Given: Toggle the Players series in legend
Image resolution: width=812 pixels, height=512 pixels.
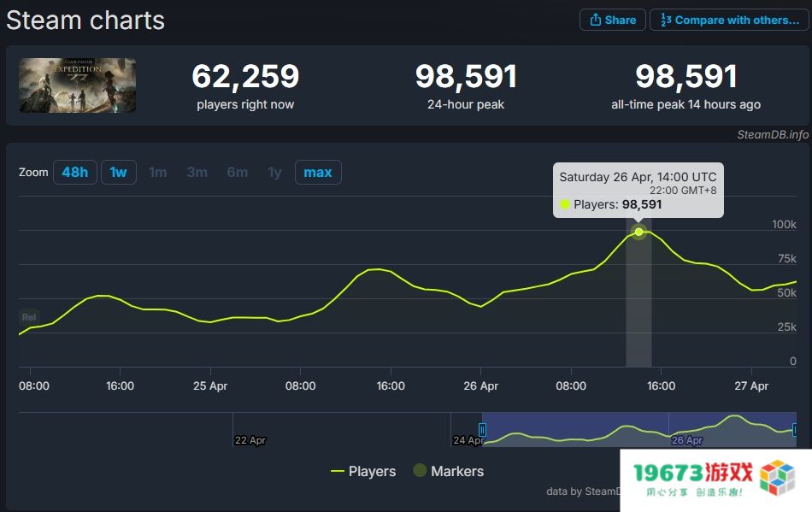Looking at the screenshot, I should pos(363,471).
